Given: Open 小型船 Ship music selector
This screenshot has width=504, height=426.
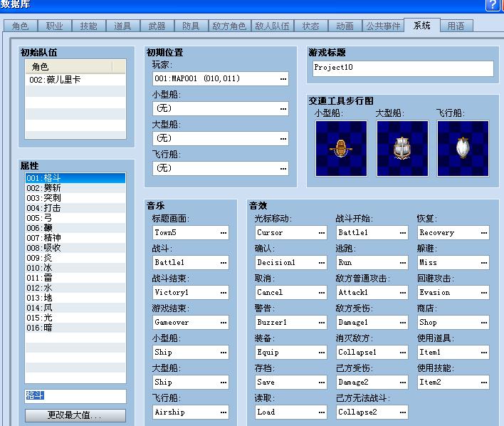Looking at the screenshot, I should (224, 353).
